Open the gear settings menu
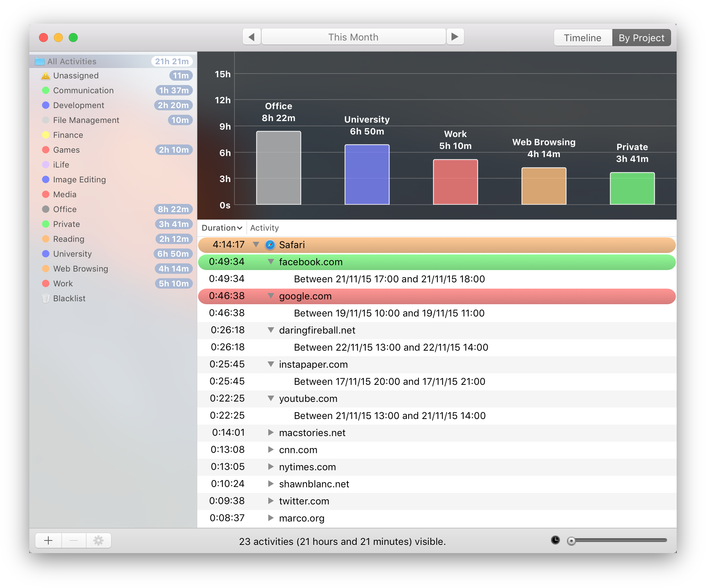 [x=98, y=540]
